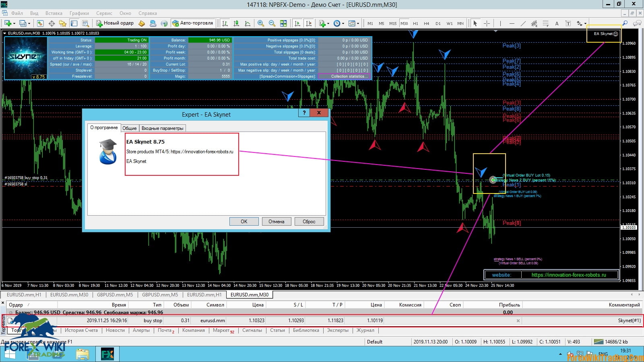Select the vertical line tool
This screenshot has height=362, width=644.
(500, 23)
